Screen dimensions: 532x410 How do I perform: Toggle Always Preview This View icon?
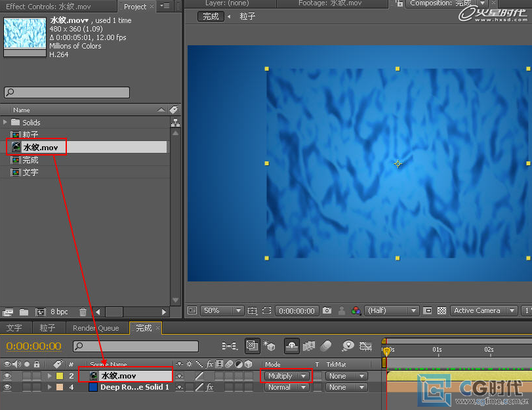click(x=192, y=310)
